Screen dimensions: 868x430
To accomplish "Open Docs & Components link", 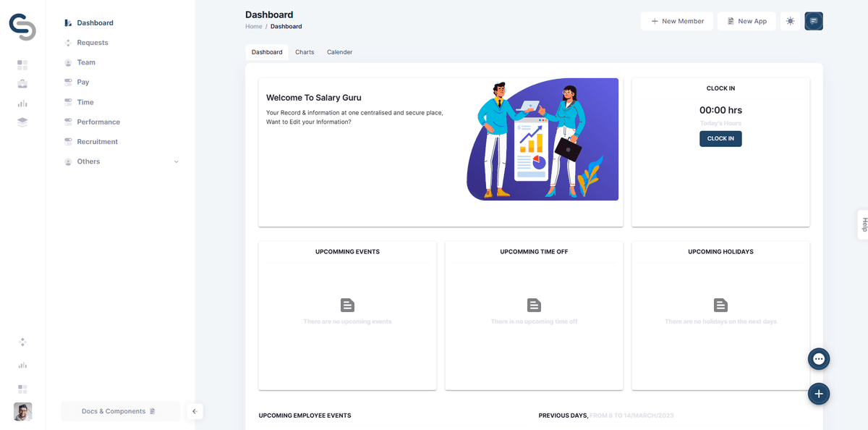I will pos(119,411).
